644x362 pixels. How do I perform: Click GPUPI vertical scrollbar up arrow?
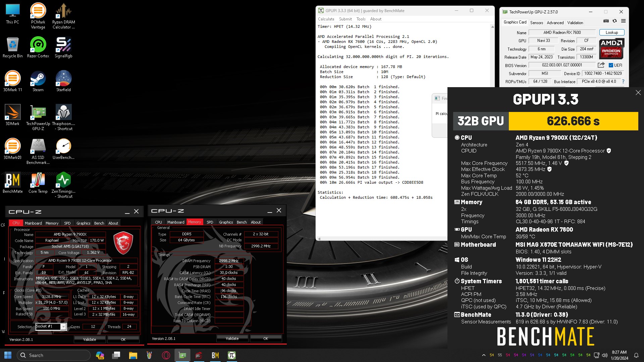click(x=492, y=27)
